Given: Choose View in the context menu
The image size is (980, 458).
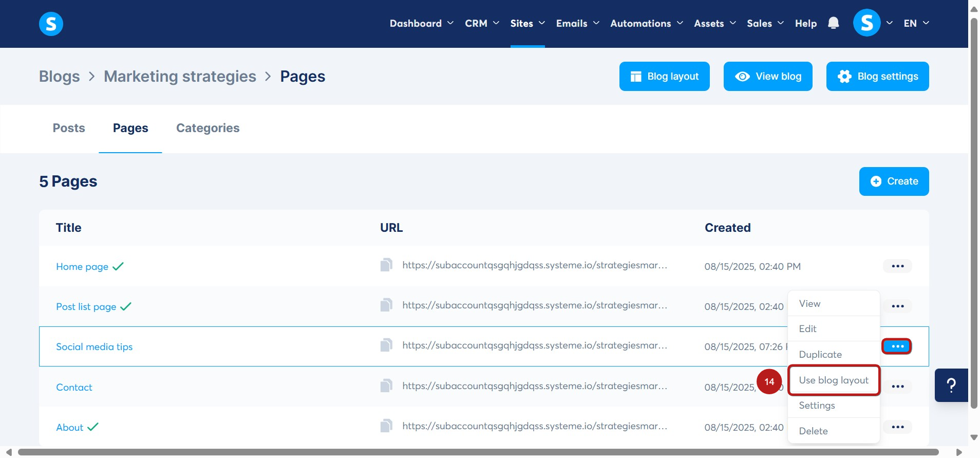Looking at the screenshot, I should click(834, 304).
